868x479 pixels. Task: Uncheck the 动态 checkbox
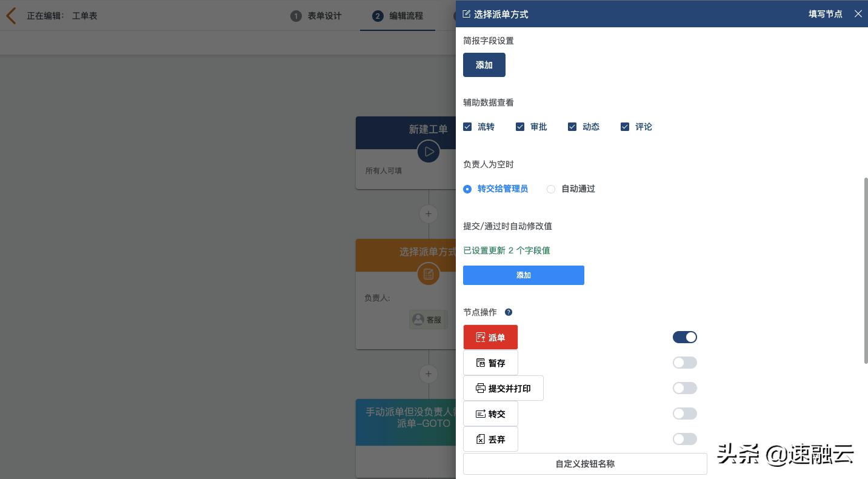(x=572, y=127)
